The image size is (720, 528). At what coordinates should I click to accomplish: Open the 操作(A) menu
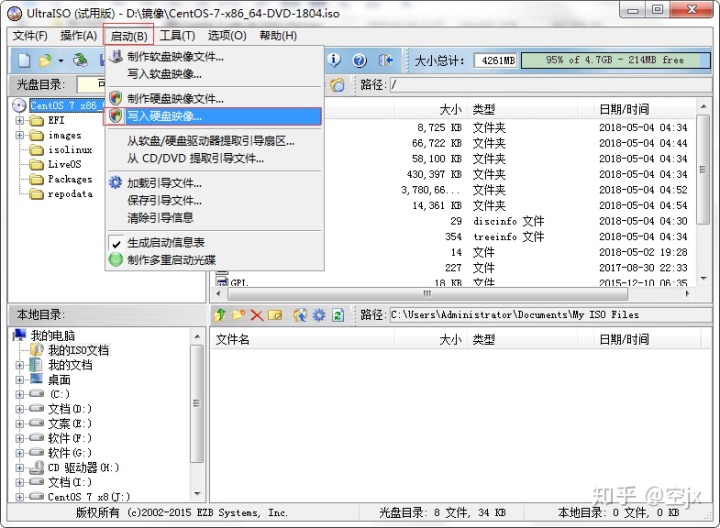(79, 35)
